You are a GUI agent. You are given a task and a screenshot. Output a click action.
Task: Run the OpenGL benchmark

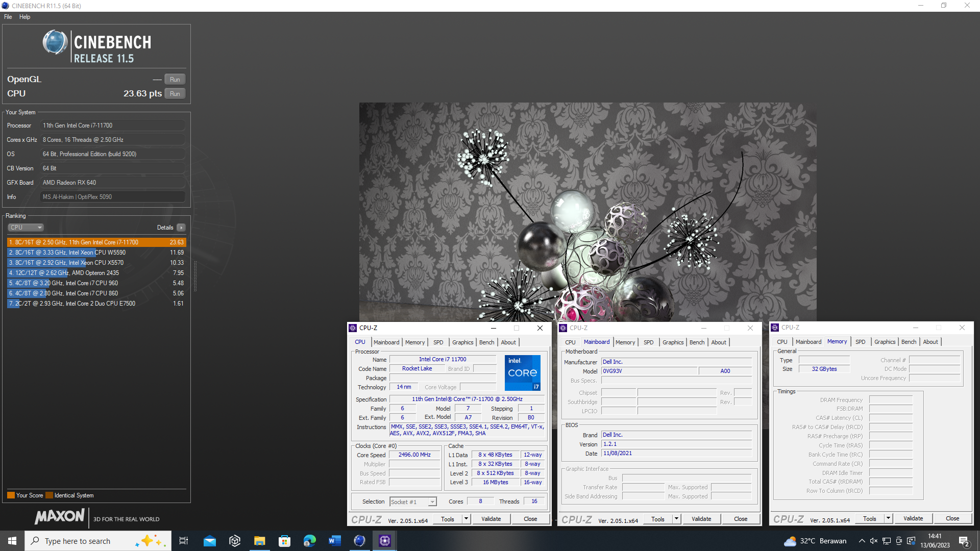tap(175, 80)
